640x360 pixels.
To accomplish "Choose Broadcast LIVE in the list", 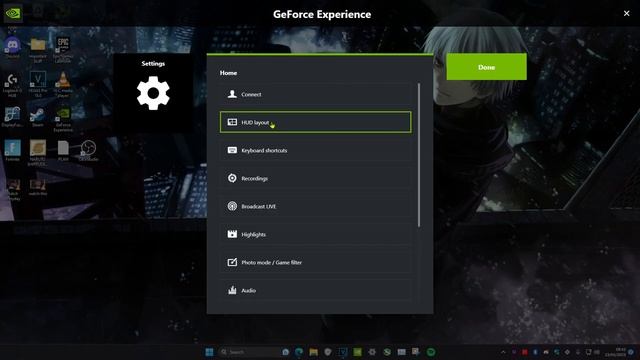I will click(x=316, y=206).
